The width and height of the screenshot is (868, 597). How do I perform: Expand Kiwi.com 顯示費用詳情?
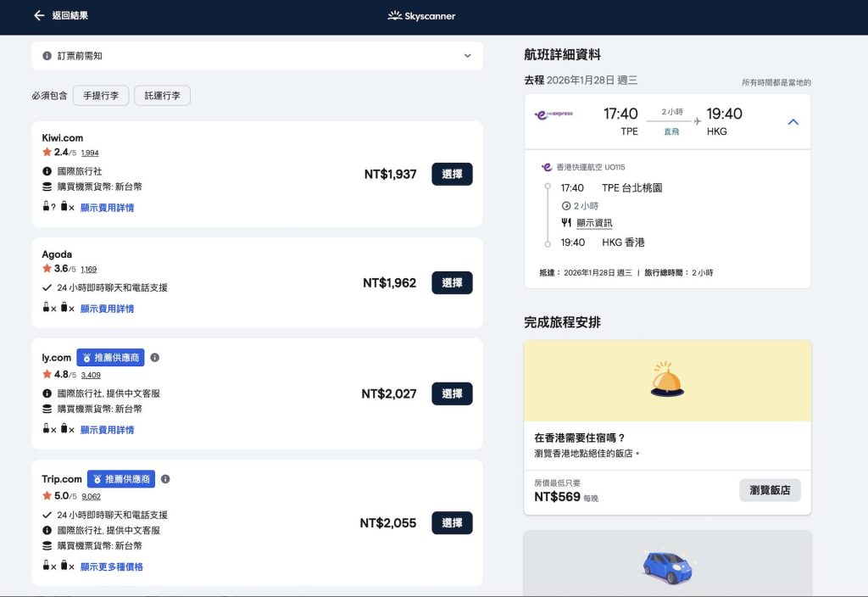(107, 208)
